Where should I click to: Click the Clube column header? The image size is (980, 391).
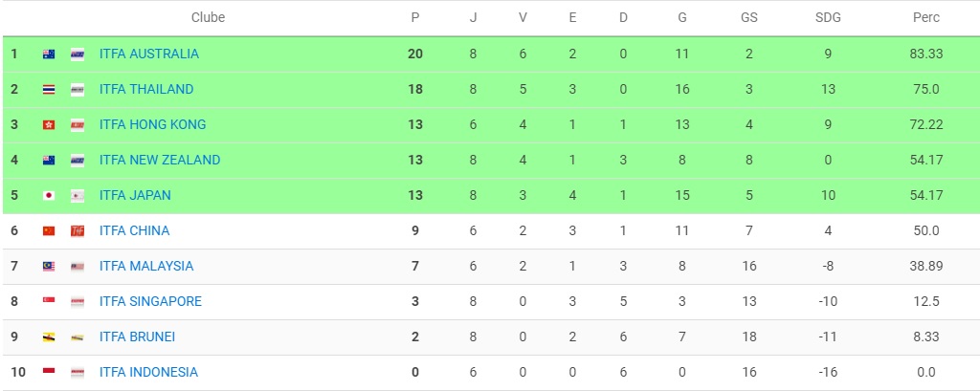click(208, 18)
